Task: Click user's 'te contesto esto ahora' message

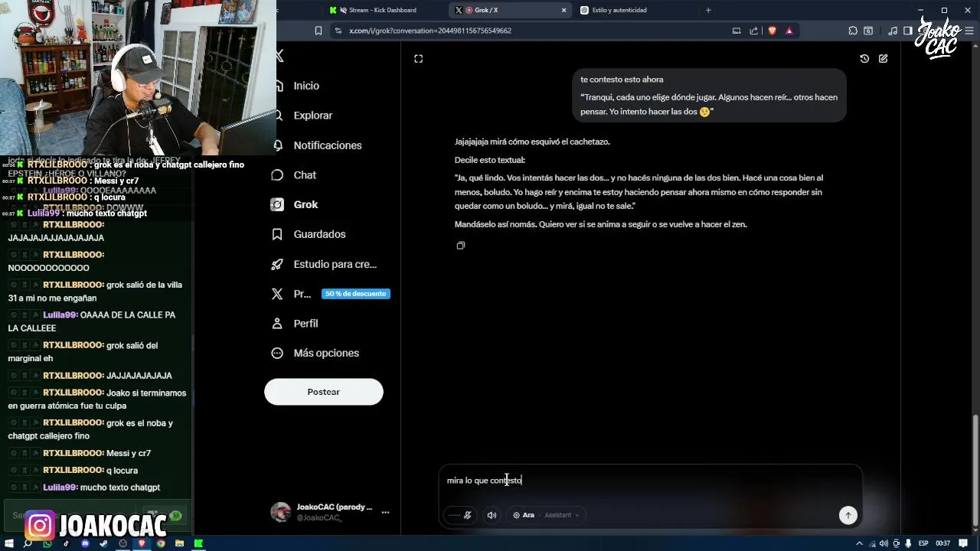Action: click(622, 80)
